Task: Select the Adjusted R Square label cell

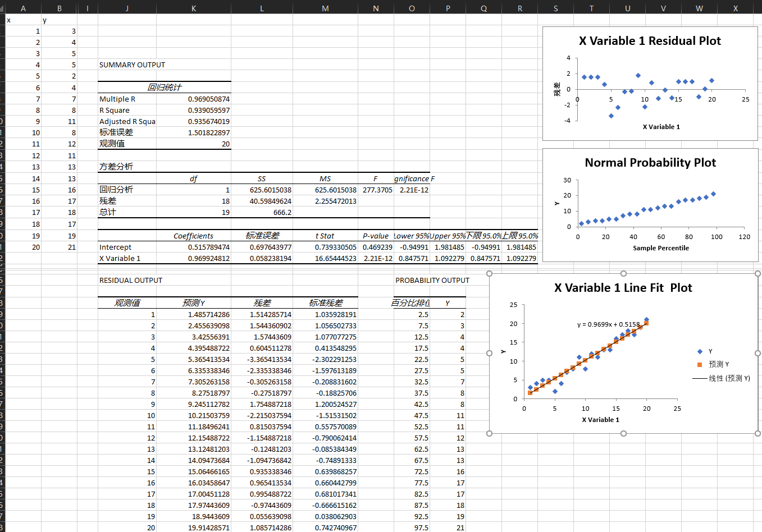Action: coord(127,122)
